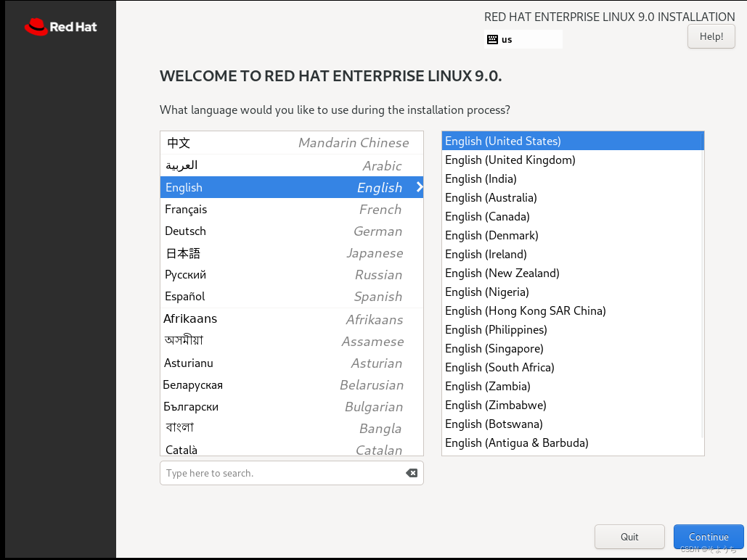This screenshot has height=560, width=747.
Task: Select Arabic in language list
Action: point(292,165)
